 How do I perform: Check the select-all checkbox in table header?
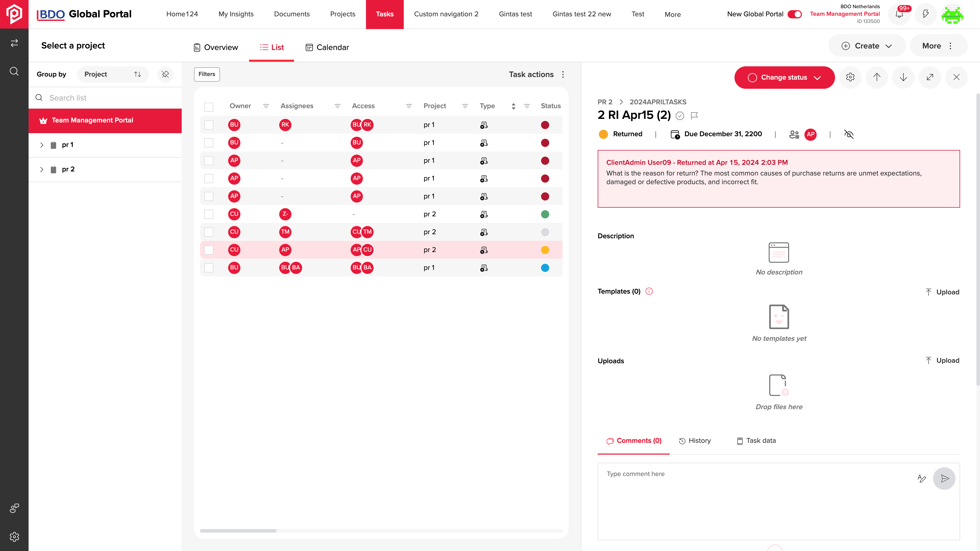pos(209,107)
